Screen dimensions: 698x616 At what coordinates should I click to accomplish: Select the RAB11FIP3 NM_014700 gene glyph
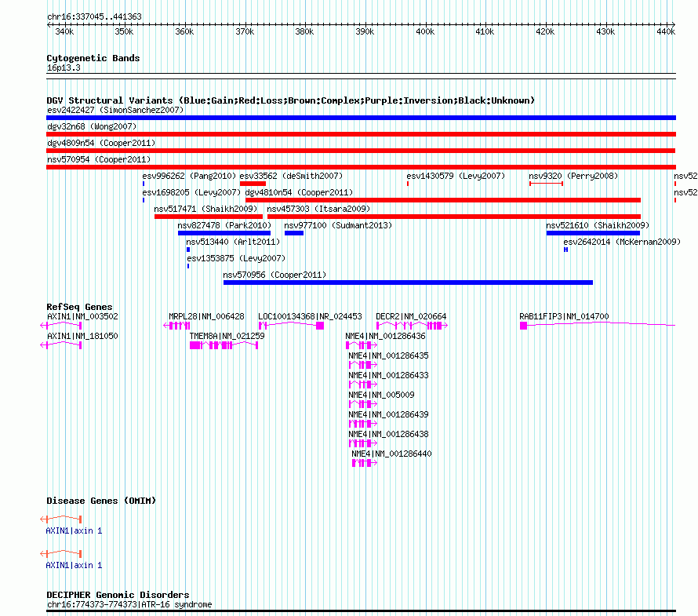pos(596,325)
